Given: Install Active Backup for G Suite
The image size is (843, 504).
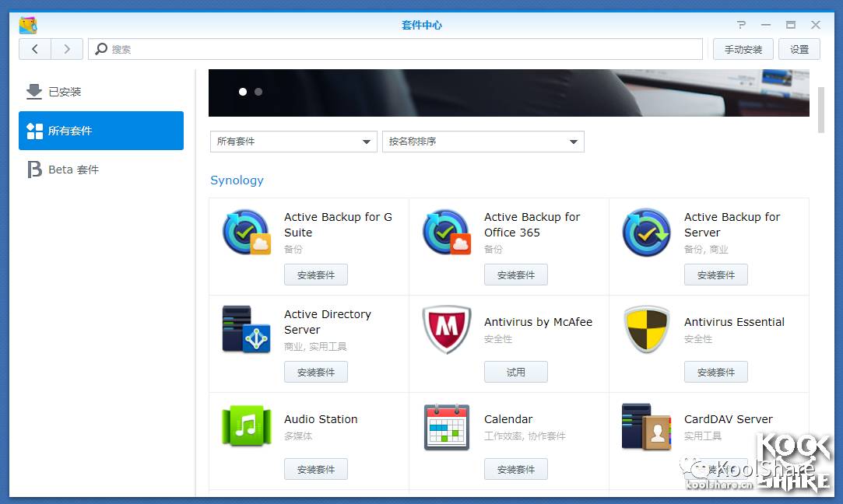Looking at the screenshot, I should coord(316,275).
